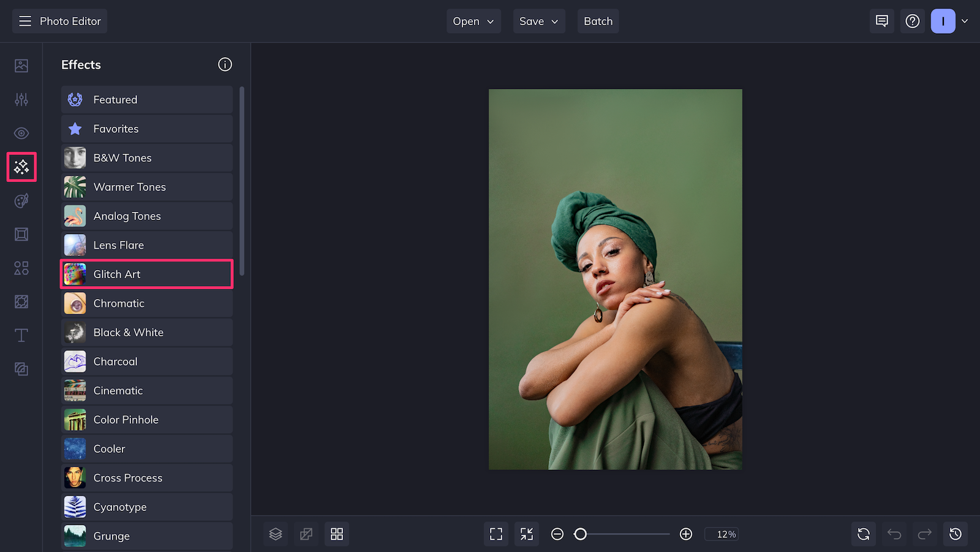Click the Batch button
Image resolution: width=980 pixels, height=552 pixels.
click(598, 21)
